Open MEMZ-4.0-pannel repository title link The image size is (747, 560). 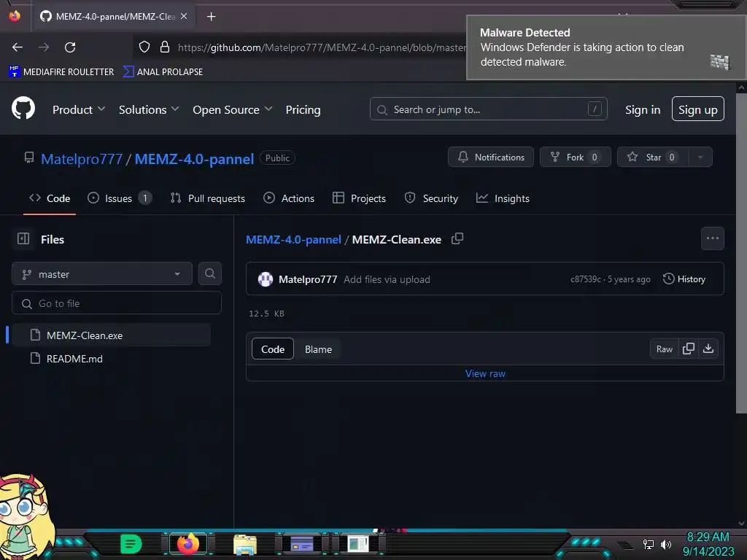pyautogui.click(x=194, y=158)
